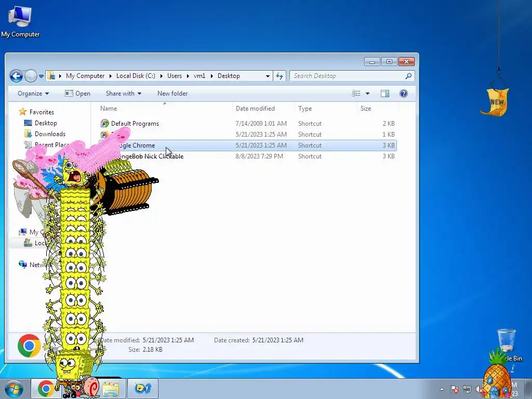Image resolution: width=532 pixels, height=399 pixels.
Task: Show hidden tray icons arrow
Action: click(x=442, y=389)
